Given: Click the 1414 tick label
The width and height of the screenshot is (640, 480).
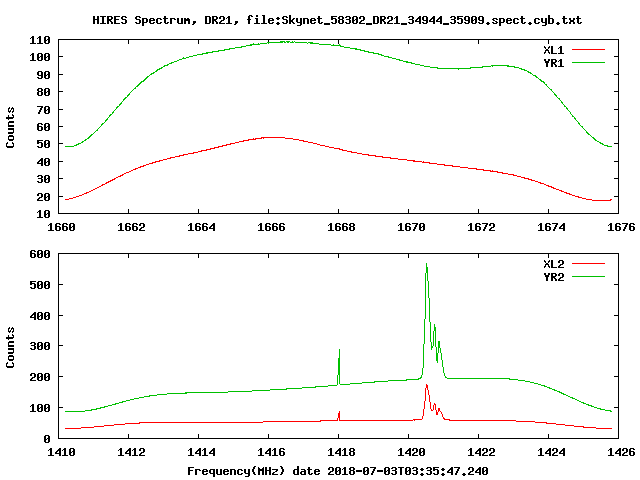Looking at the screenshot, I should click(x=201, y=452).
